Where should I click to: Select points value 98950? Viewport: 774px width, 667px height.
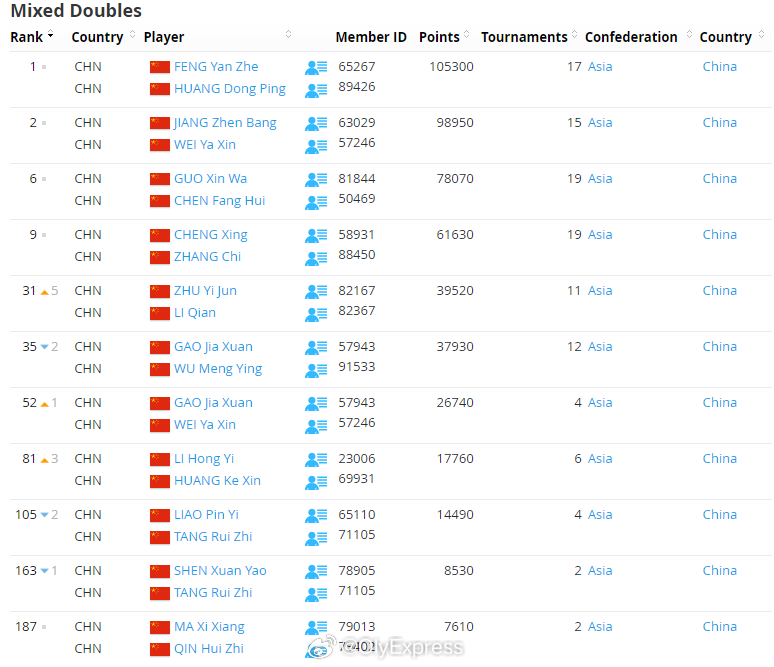[x=455, y=122]
